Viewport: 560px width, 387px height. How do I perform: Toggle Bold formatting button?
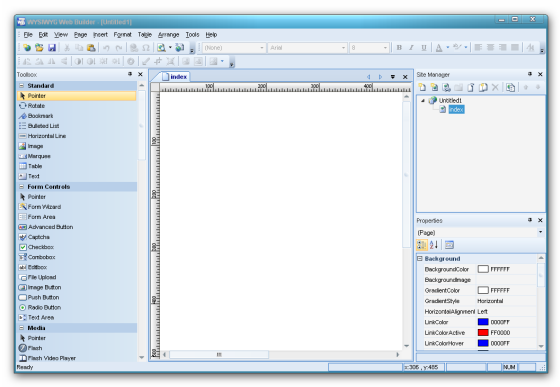point(399,47)
